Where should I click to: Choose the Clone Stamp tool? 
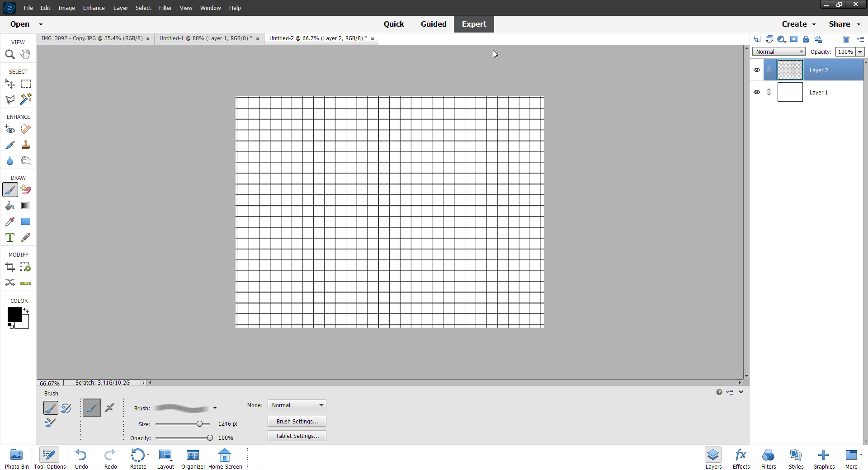26,145
